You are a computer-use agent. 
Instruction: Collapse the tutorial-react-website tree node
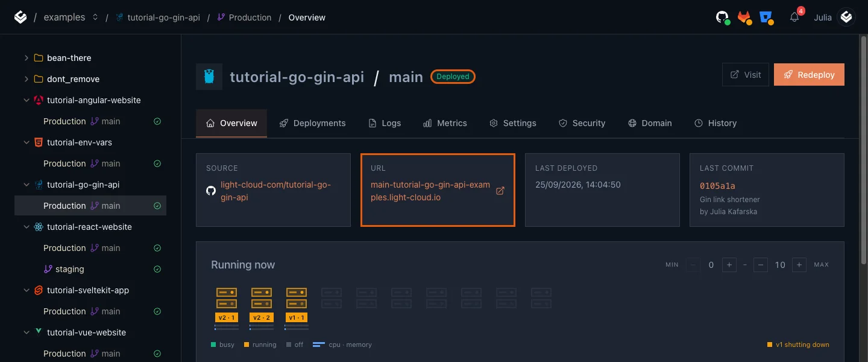[26, 227]
